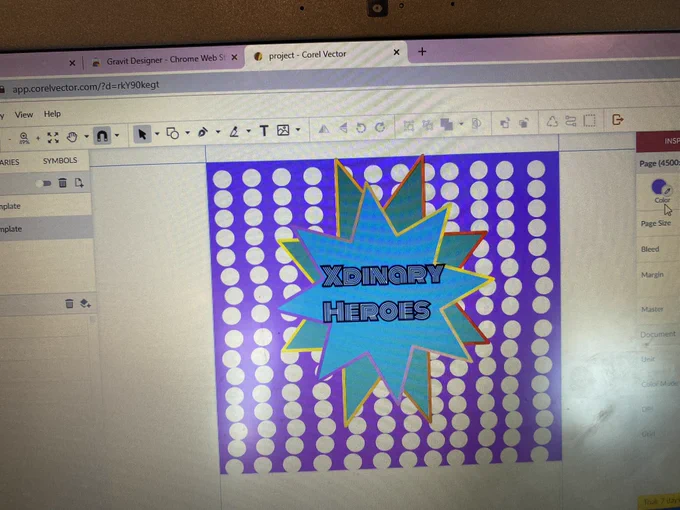Click the magnifier zoom icon
The width and height of the screenshot is (680, 510).
point(24,138)
